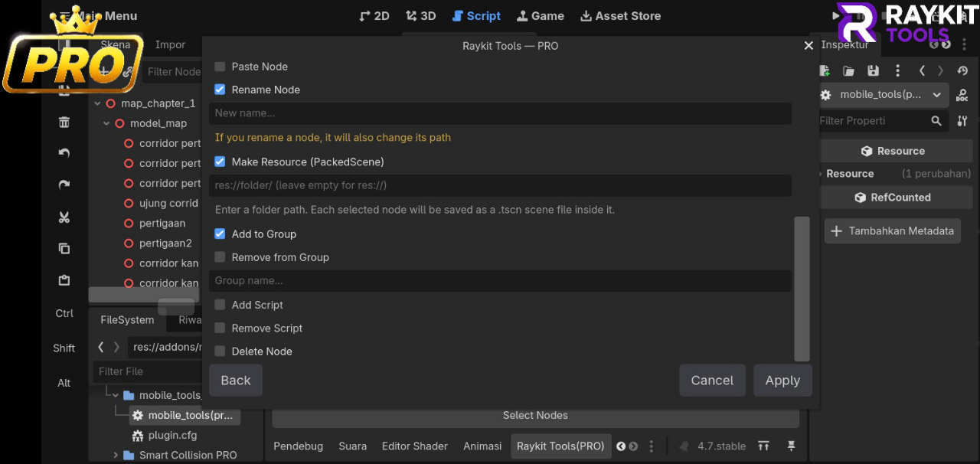This screenshot has height=464, width=980.
Task: Open the Editor Shader panel tab
Action: (x=415, y=446)
